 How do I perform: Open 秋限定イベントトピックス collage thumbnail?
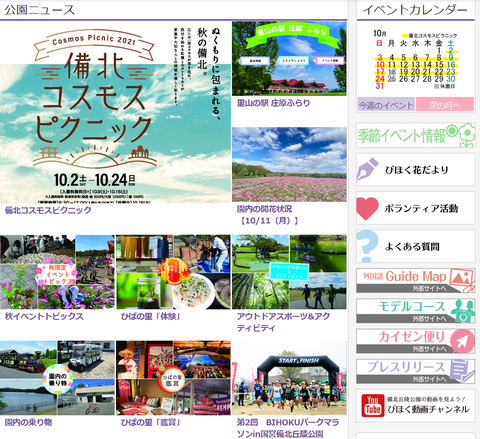57,272
